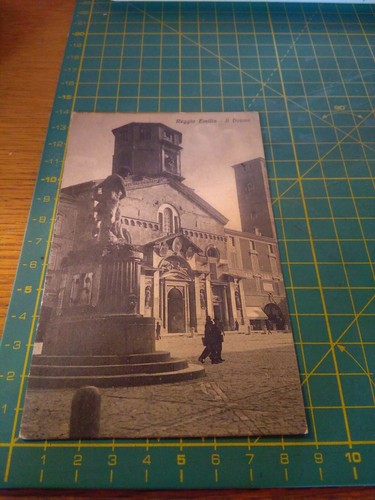Click the 90 degree angle label on mat
Image resolution: width=375 pixels, height=500 pixels.
coord(340,108)
